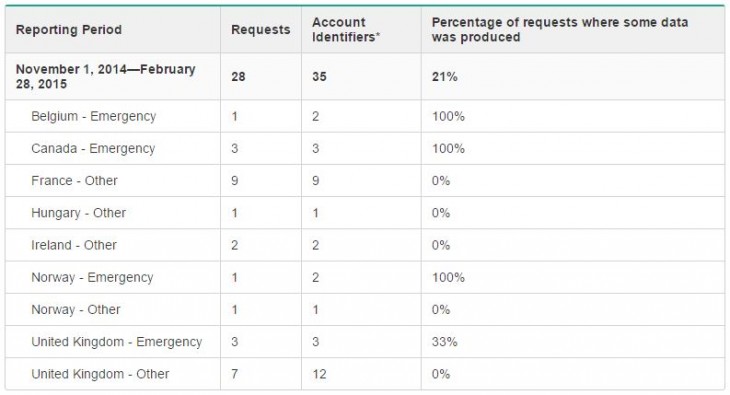Click the United Kingdom - Emergency row label
The height and width of the screenshot is (395, 730).
(x=117, y=342)
